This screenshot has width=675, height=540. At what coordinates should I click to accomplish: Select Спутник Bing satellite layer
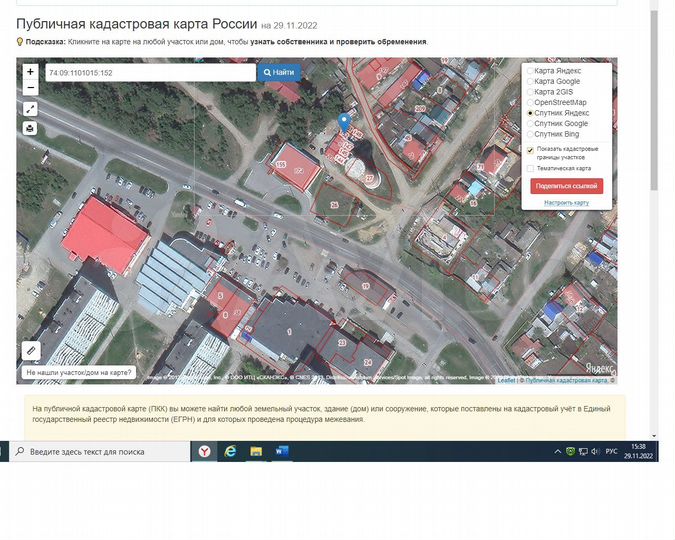553,134
